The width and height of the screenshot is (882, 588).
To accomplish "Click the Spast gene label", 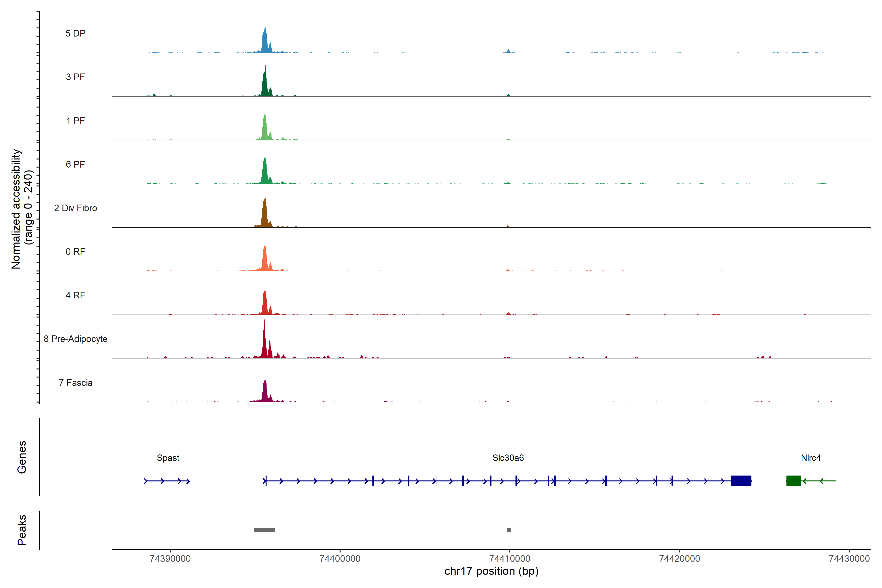I will [168, 457].
